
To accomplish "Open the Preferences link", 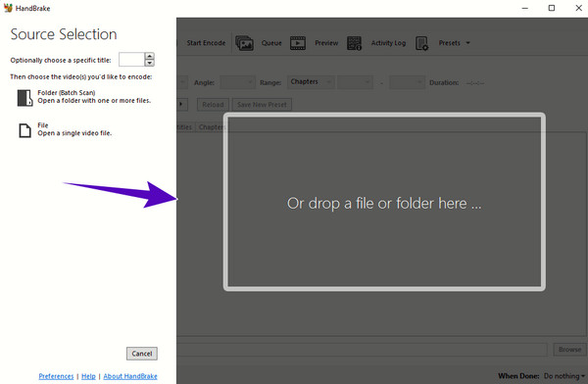I will [56, 376].
